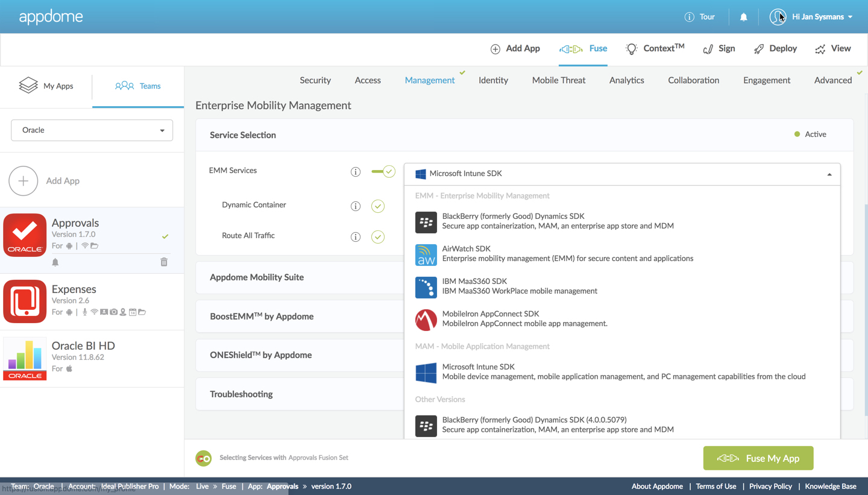Viewport: 868px width, 495px height.
Task: Toggle Route All Traffic checkmark
Action: coord(378,237)
